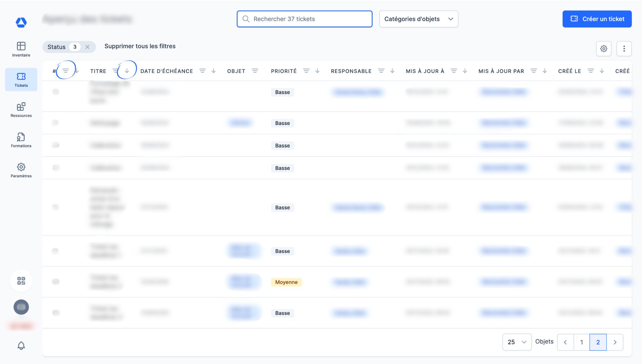Go to next page chevron
The width and height of the screenshot is (642, 364).
click(615, 342)
